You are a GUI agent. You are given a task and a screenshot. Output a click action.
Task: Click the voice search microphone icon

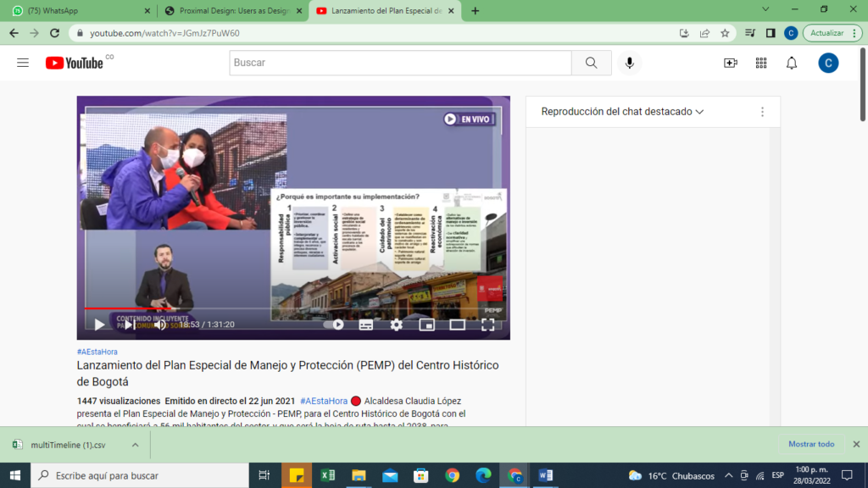click(x=629, y=63)
